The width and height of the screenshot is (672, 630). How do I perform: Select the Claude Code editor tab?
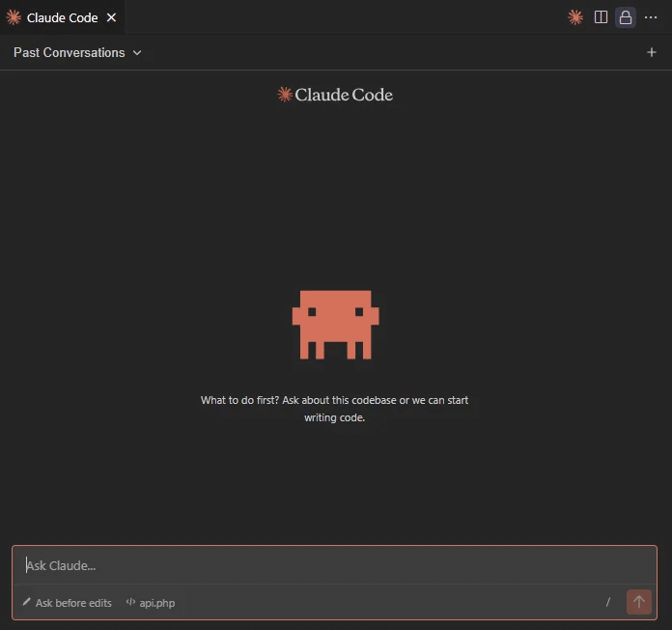coord(62,17)
